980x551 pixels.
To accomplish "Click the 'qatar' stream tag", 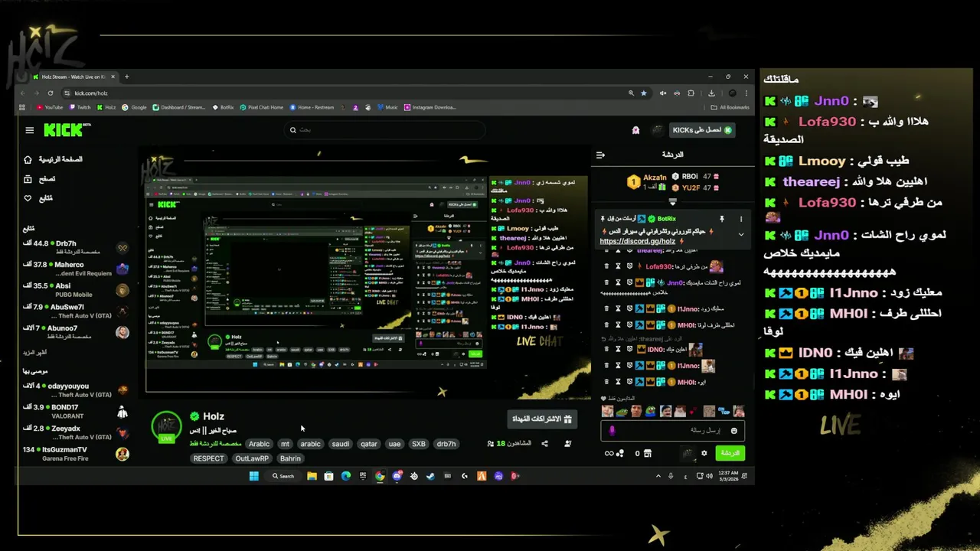I will 369,444.
